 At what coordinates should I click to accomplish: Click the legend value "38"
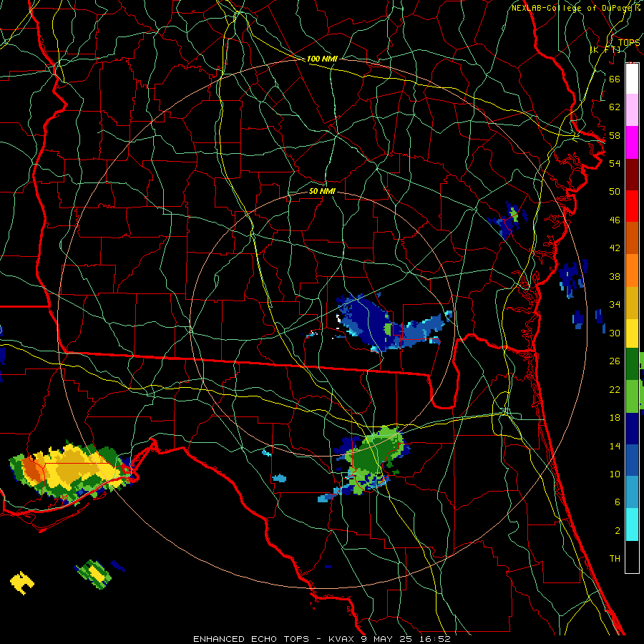615,276
